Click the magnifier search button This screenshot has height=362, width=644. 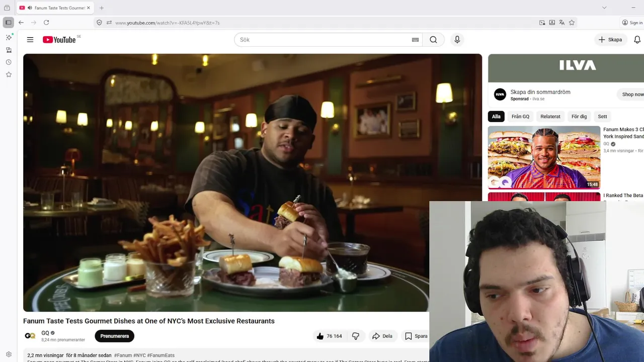(433, 40)
